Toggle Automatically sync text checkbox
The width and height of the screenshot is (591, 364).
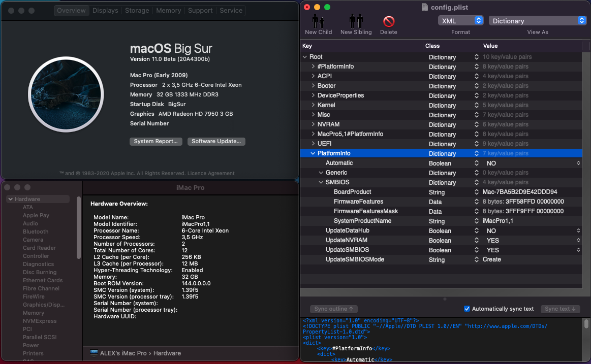click(467, 309)
